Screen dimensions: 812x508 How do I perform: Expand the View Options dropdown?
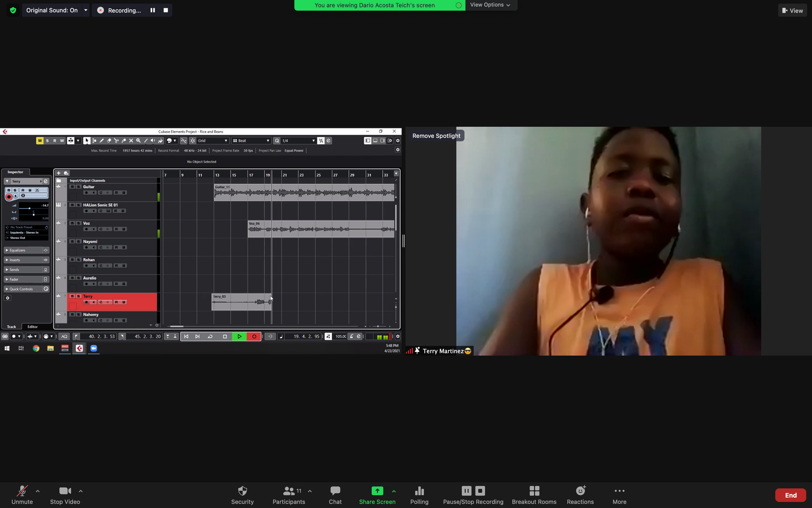click(x=490, y=5)
